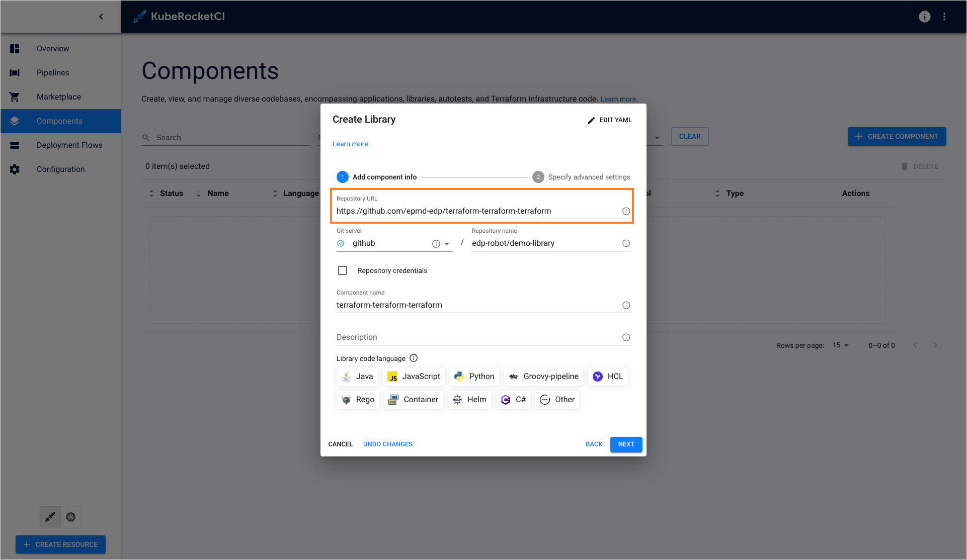Collapse the sidebar with the chevron arrow
The height and width of the screenshot is (560, 967).
(x=101, y=17)
